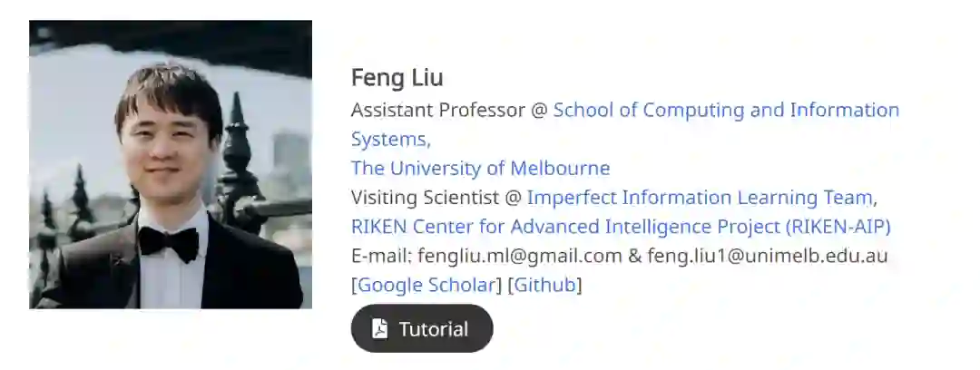Click the "E-mail:" label
The width and height of the screenshot is (980, 370).
tap(381, 256)
